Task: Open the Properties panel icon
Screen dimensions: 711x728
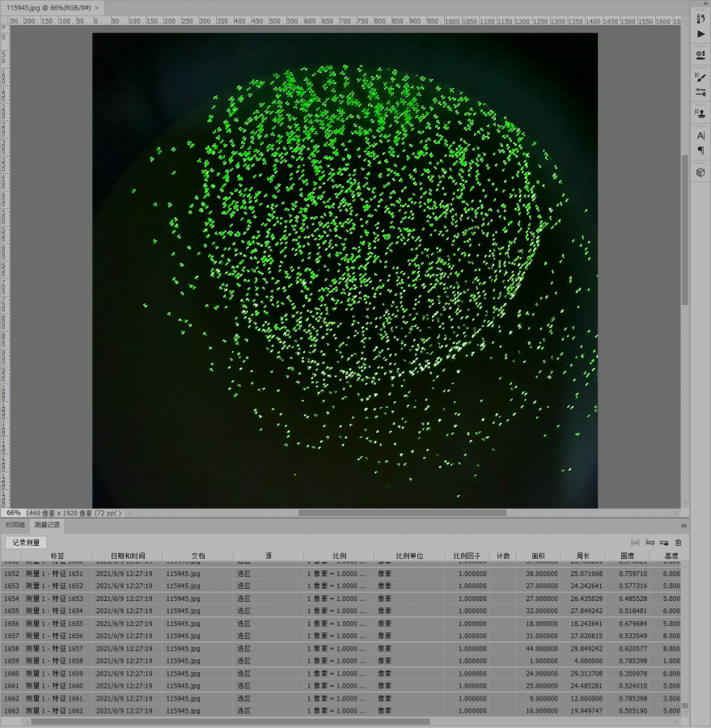Action: click(700, 55)
